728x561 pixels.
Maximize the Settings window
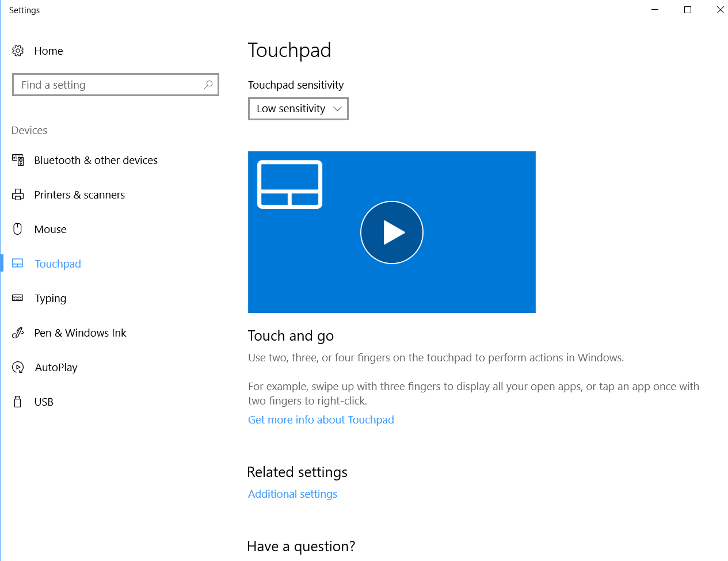coord(688,10)
